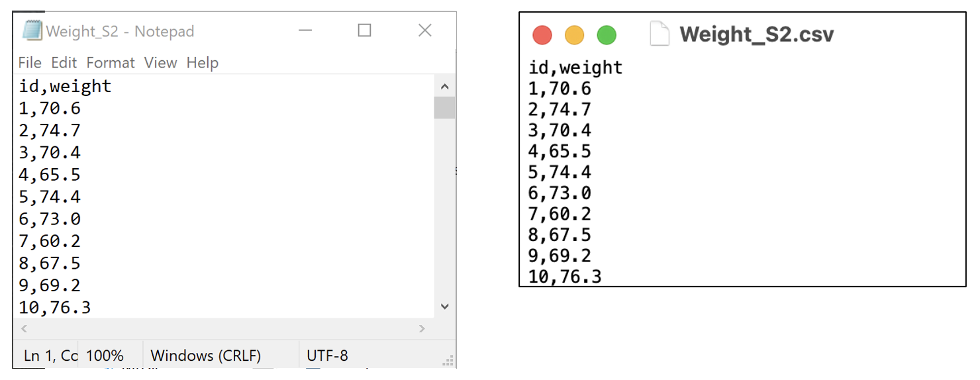The height and width of the screenshot is (380, 980).
Task: Click the yellow minimize dot on csv window
Action: tap(574, 35)
